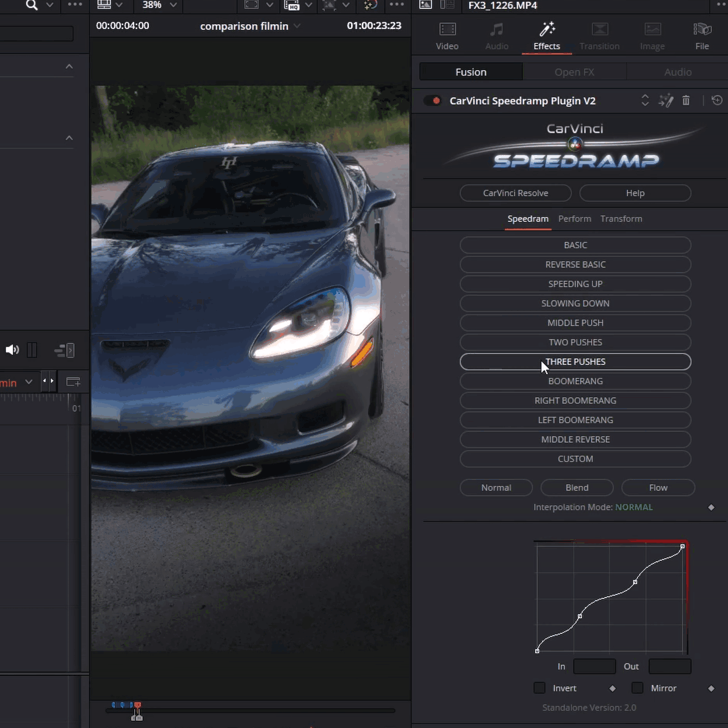Click the speaker volume icon
This screenshot has width=728, height=728.
(x=12, y=350)
